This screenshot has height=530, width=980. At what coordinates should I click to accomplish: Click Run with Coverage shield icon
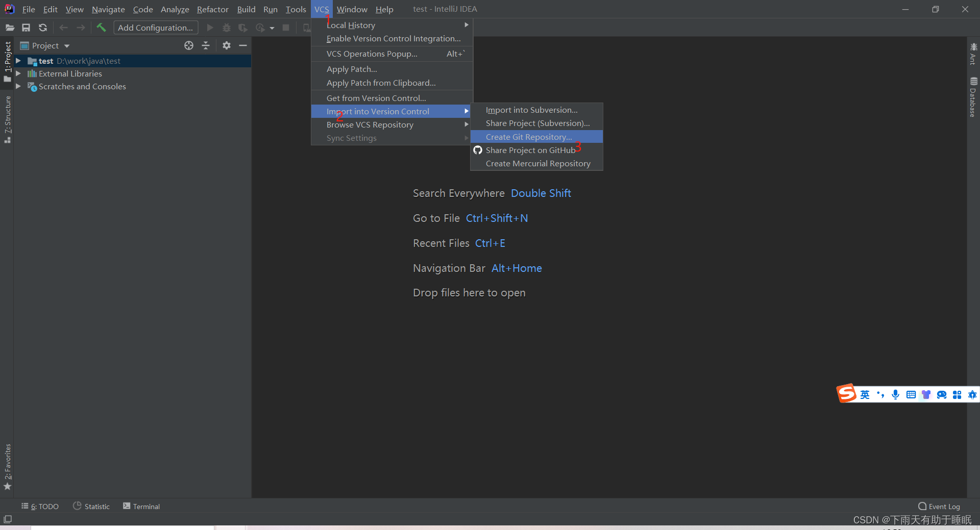click(243, 28)
